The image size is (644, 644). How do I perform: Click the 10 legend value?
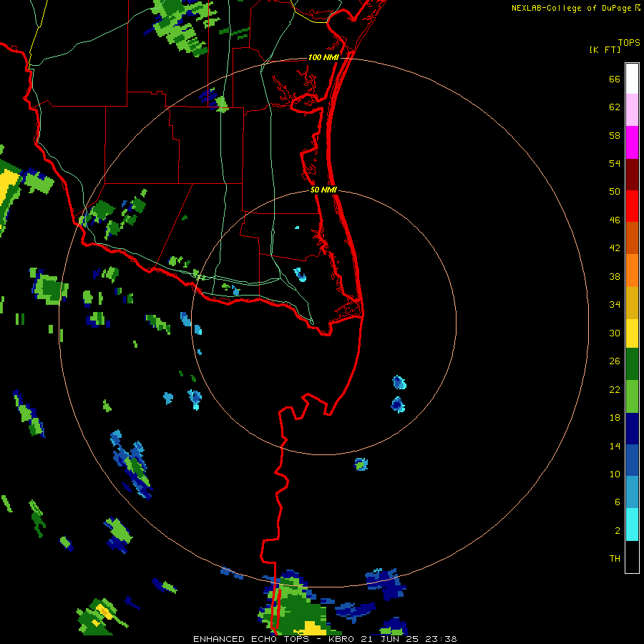[x=615, y=474]
